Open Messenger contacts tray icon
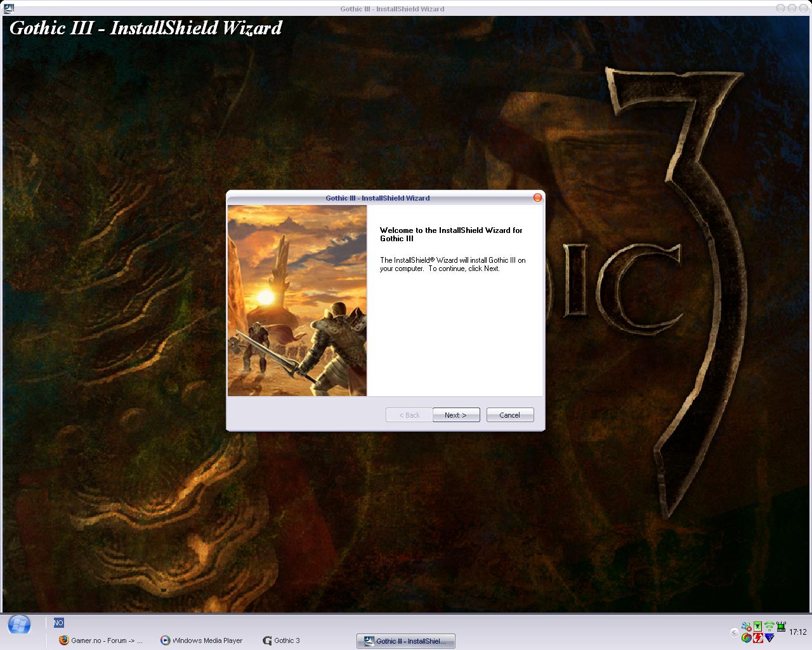Screen dimensions: 812x650 (747, 627)
